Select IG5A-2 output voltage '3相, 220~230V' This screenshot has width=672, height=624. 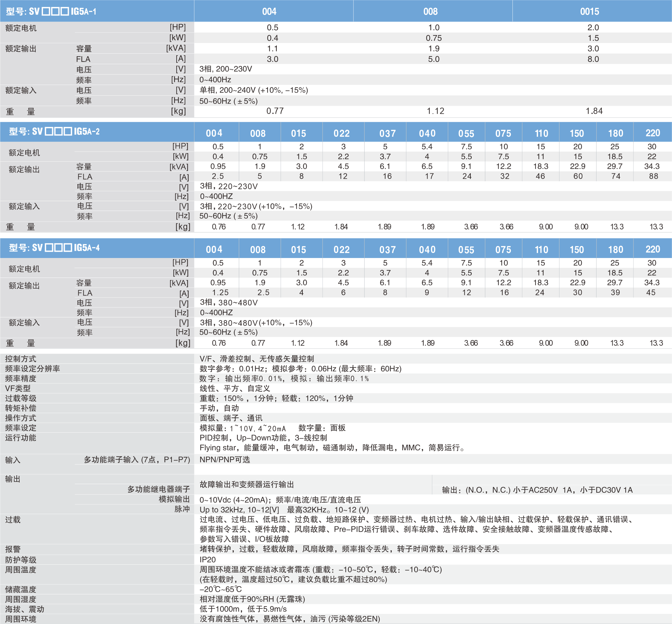(229, 186)
